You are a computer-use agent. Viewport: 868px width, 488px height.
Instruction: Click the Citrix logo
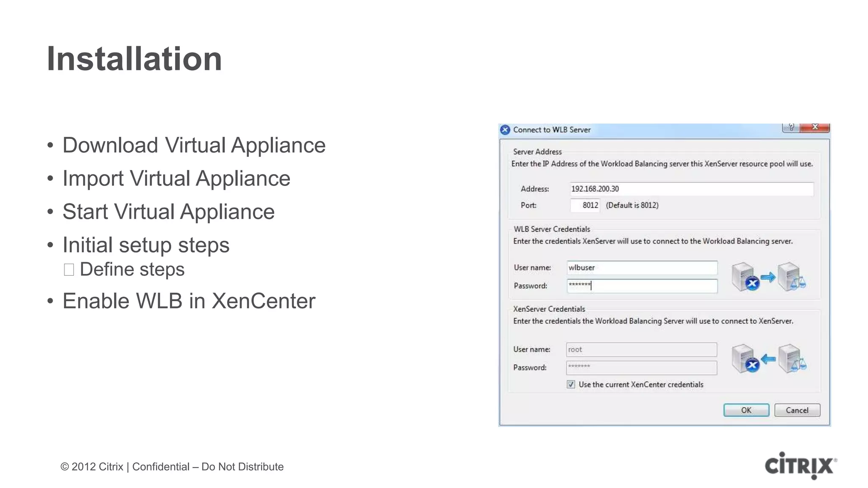801,465
